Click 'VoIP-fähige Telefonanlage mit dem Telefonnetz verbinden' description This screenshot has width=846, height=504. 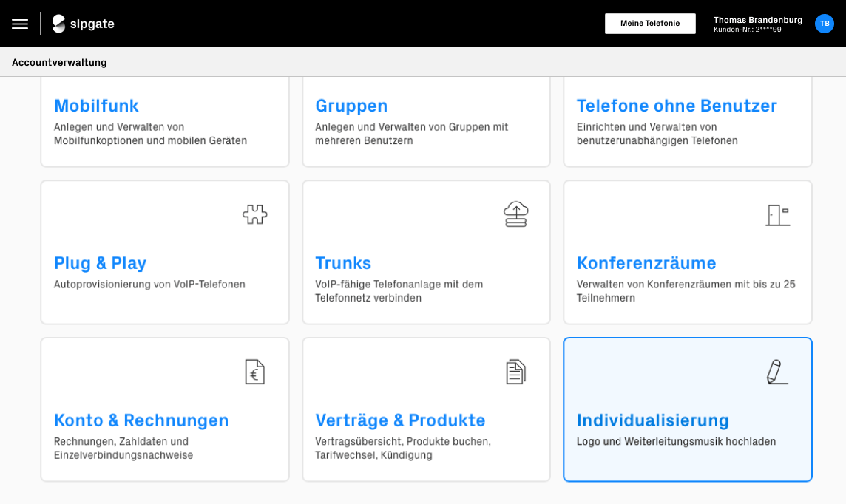pyautogui.click(x=399, y=291)
